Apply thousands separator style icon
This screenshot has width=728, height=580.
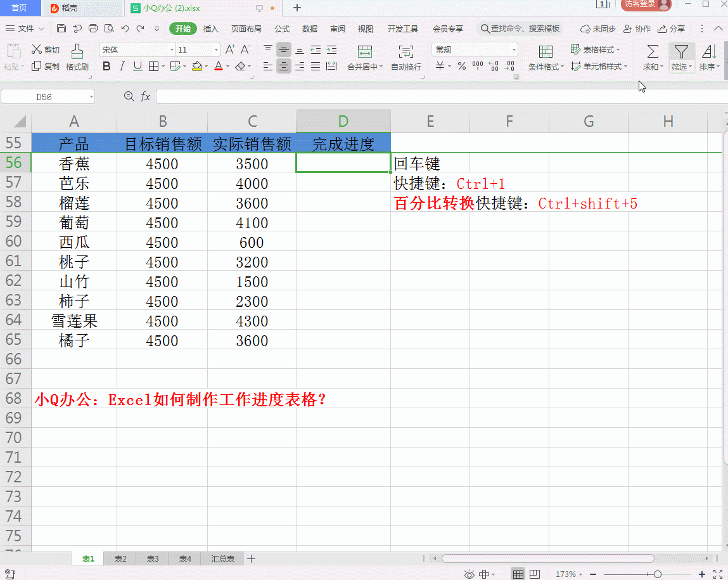point(478,66)
